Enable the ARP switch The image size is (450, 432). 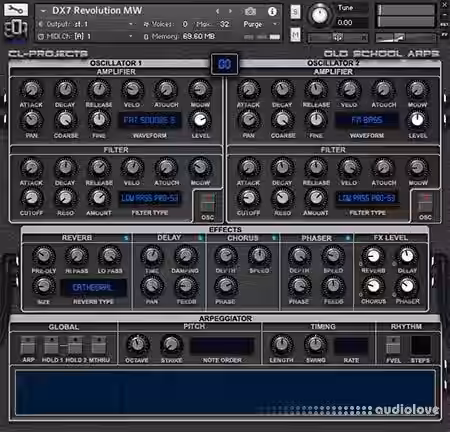tap(28, 345)
